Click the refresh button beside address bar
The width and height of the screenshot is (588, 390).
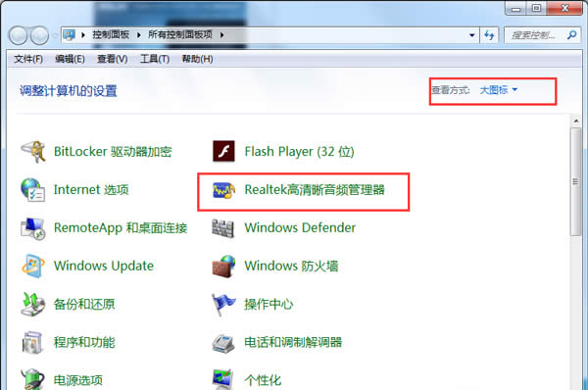[x=489, y=35]
